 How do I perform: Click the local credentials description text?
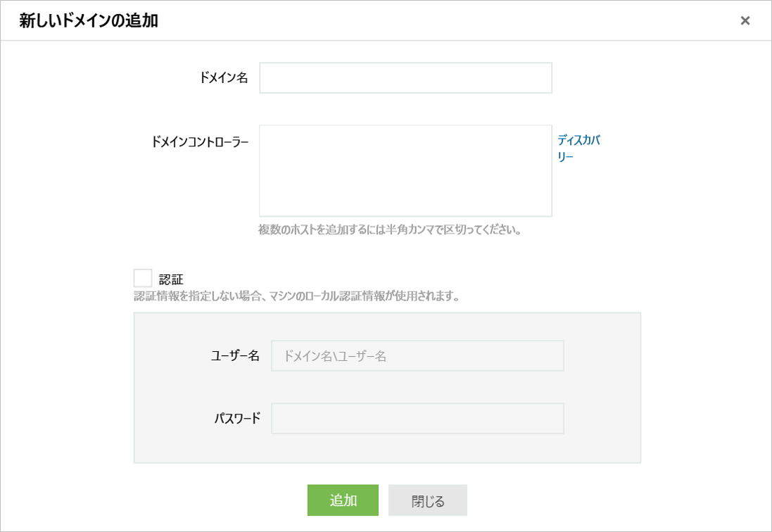(x=296, y=296)
